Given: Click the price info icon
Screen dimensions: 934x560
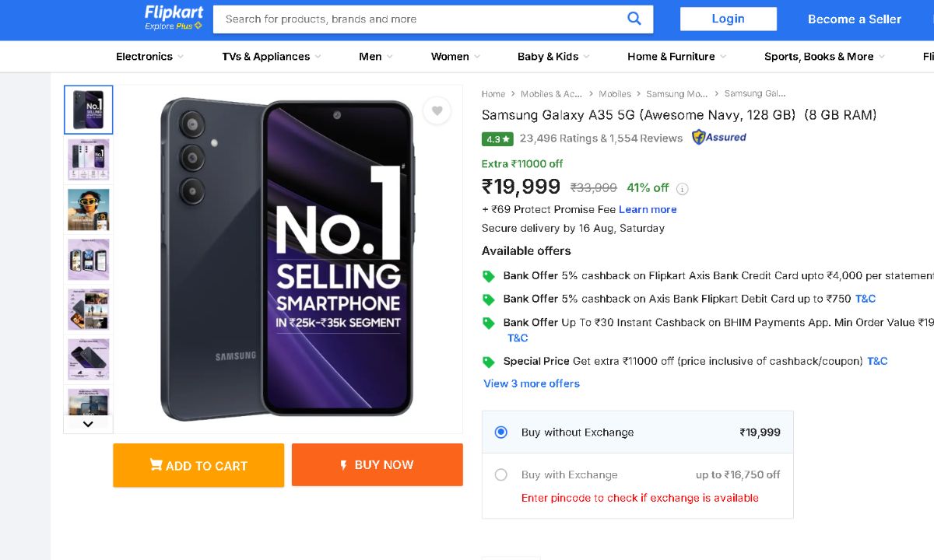Looking at the screenshot, I should (x=683, y=189).
